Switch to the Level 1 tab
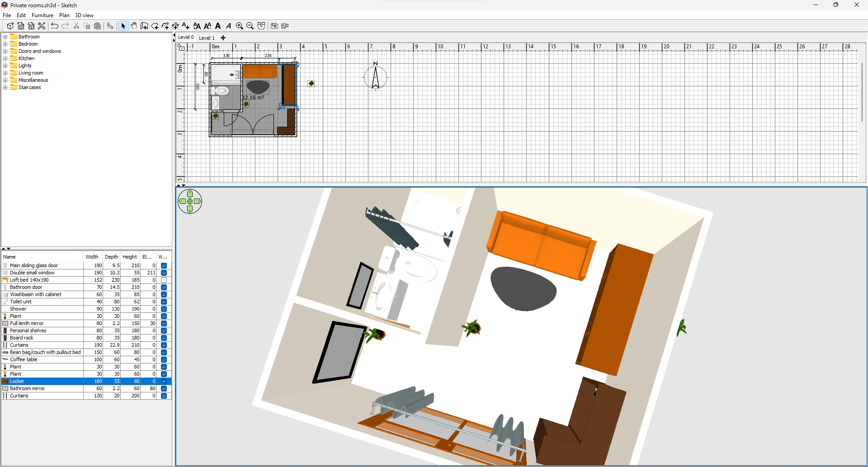 click(x=207, y=38)
